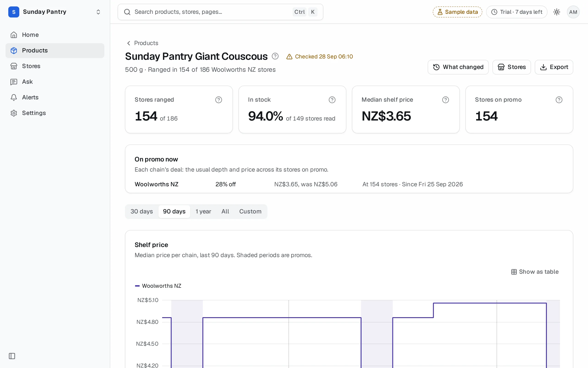Open the AM user avatar menu
This screenshot has width=588, height=368.
573,12
